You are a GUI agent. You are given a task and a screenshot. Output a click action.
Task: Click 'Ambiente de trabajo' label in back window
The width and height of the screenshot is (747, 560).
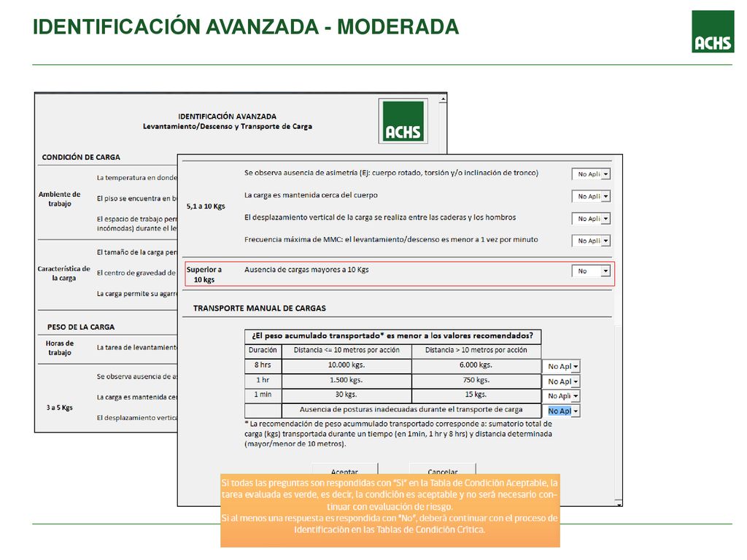[60, 199]
